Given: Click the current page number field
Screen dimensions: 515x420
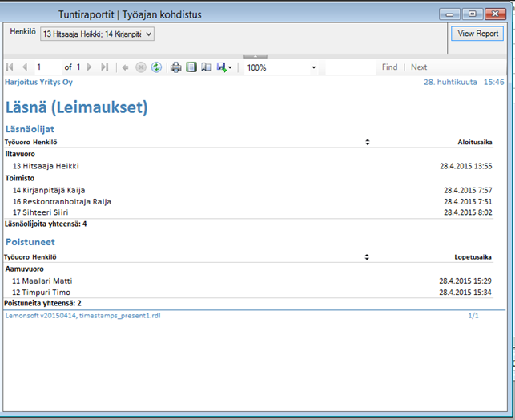Looking at the screenshot, I should pyautogui.click(x=46, y=67).
